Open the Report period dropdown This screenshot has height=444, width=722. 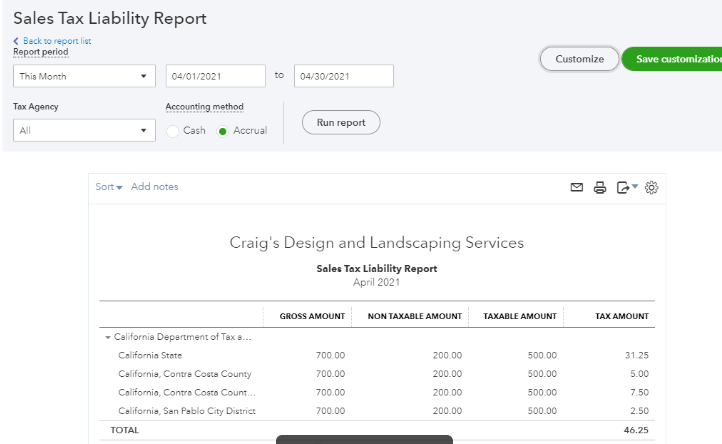point(84,76)
